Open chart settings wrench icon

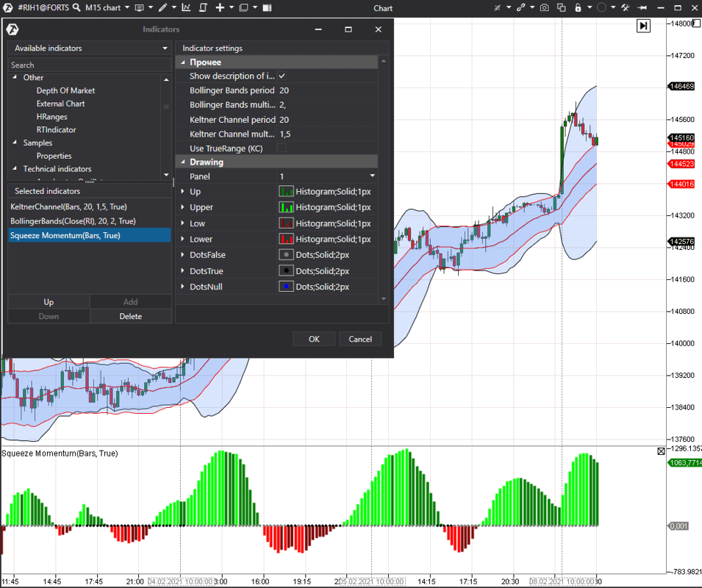626,7
